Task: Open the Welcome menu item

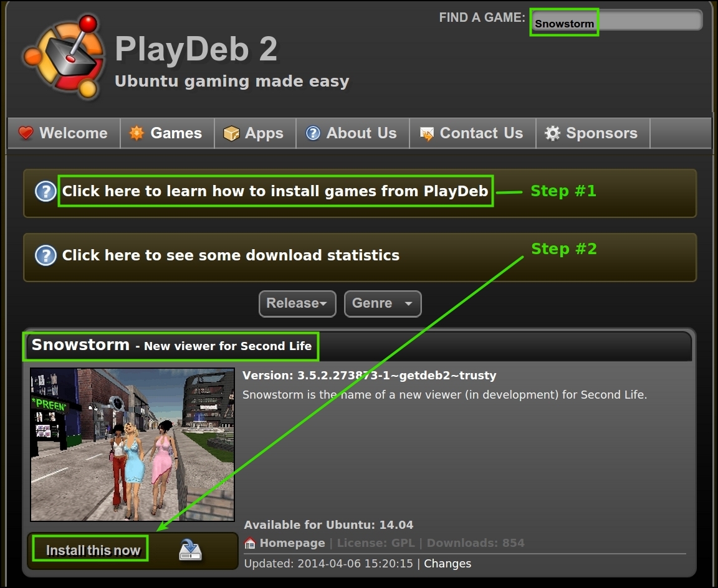Action: tap(64, 133)
